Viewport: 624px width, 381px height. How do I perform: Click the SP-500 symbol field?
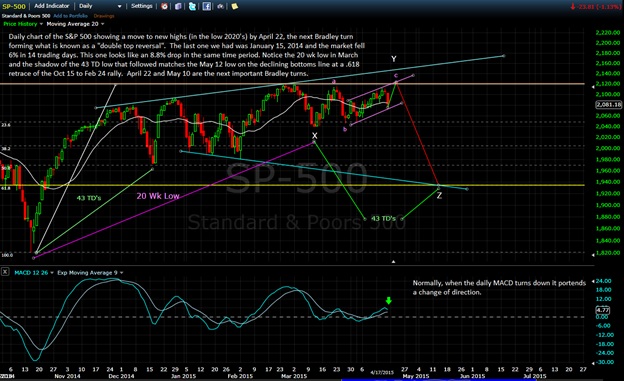14,6
